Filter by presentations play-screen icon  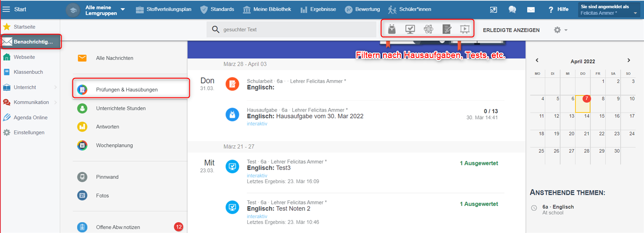coord(464,29)
